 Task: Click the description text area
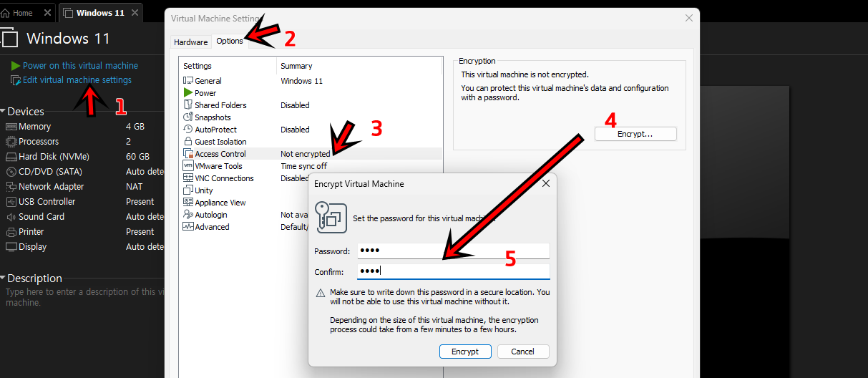pyautogui.click(x=84, y=297)
